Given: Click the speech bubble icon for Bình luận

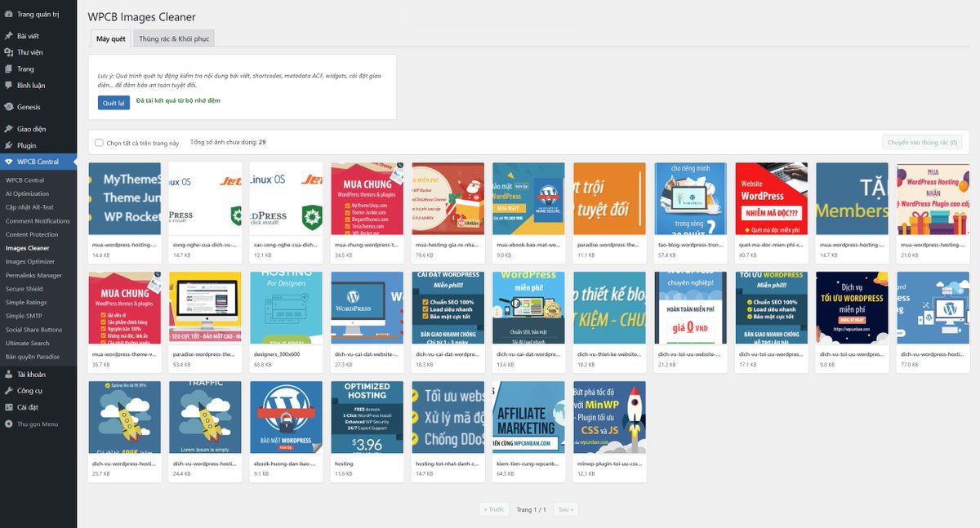Looking at the screenshot, I should (x=8, y=85).
